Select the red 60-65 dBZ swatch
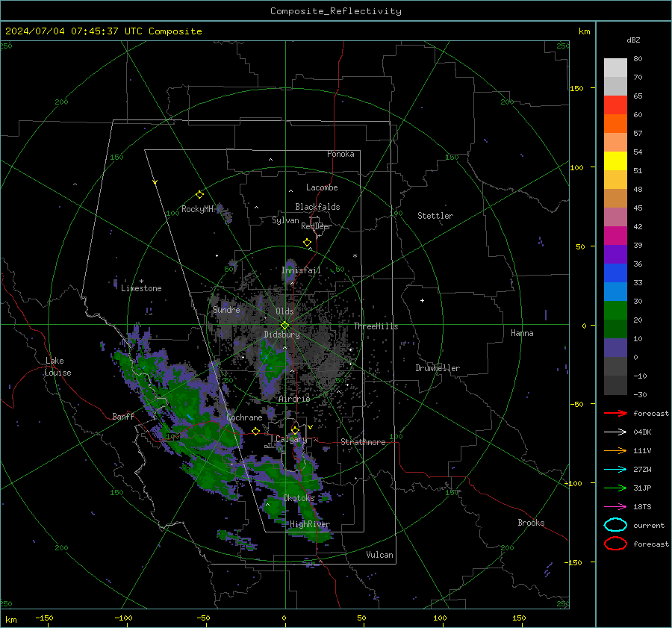The width and height of the screenshot is (672, 628). coord(615,105)
